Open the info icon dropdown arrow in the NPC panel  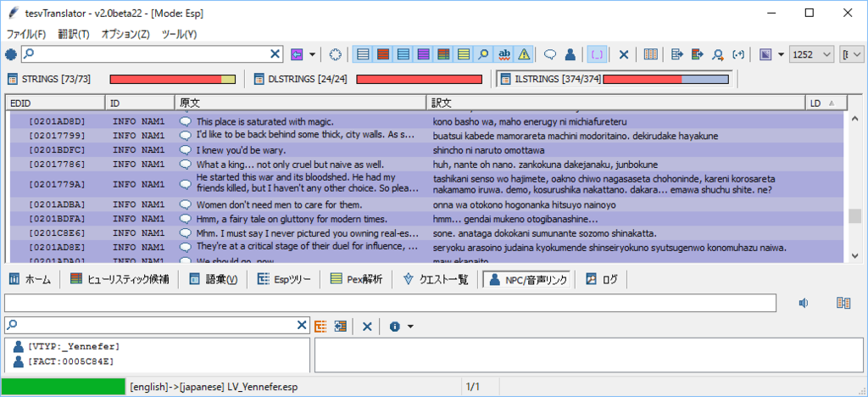410,326
